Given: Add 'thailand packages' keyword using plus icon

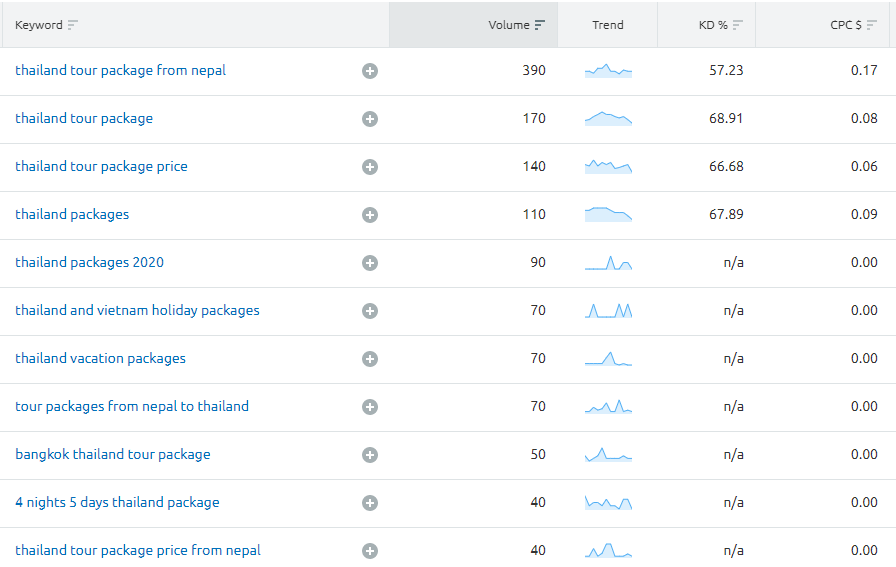Looking at the screenshot, I should [370, 215].
